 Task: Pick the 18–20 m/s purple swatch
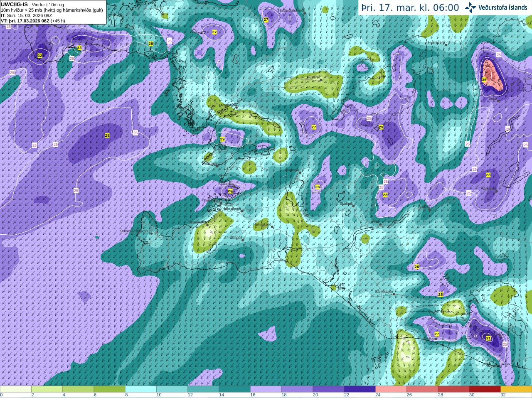pyautogui.click(x=297, y=389)
